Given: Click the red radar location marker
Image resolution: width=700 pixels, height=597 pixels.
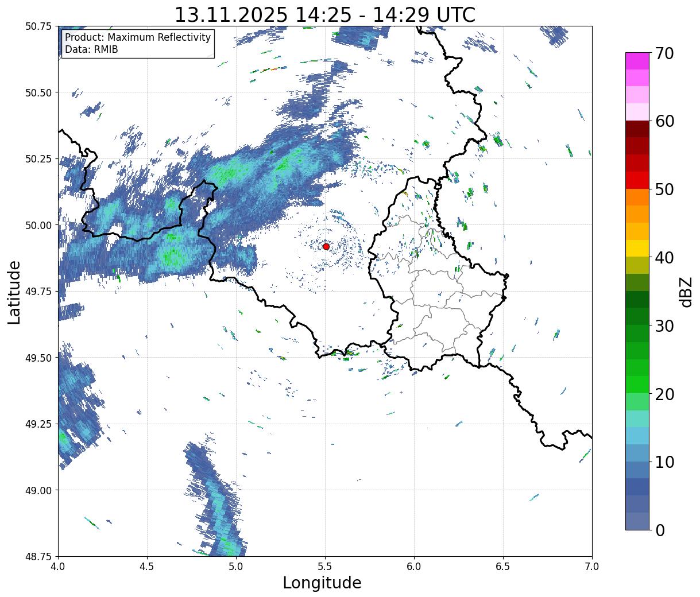Looking at the screenshot, I should [x=326, y=246].
